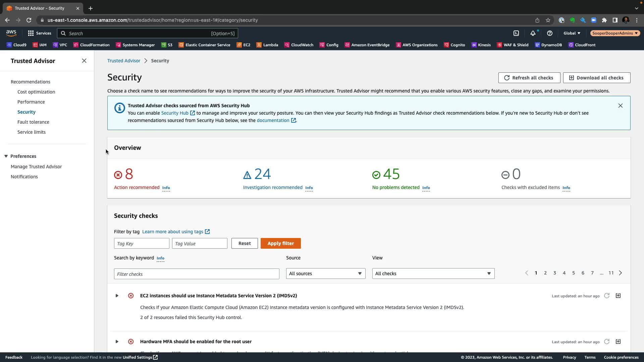Screen dimensions: 644x362
Task: Open the All checks view dropdown
Action: [x=433, y=274]
